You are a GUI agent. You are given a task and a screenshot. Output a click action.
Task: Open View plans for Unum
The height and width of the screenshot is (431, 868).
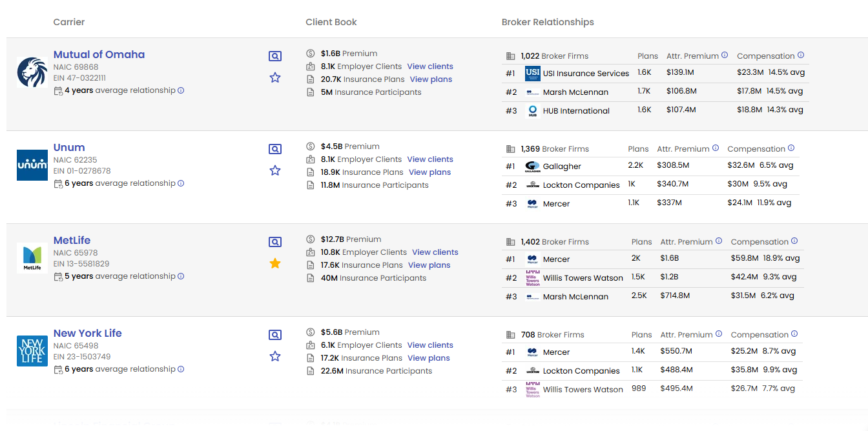click(x=429, y=172)
